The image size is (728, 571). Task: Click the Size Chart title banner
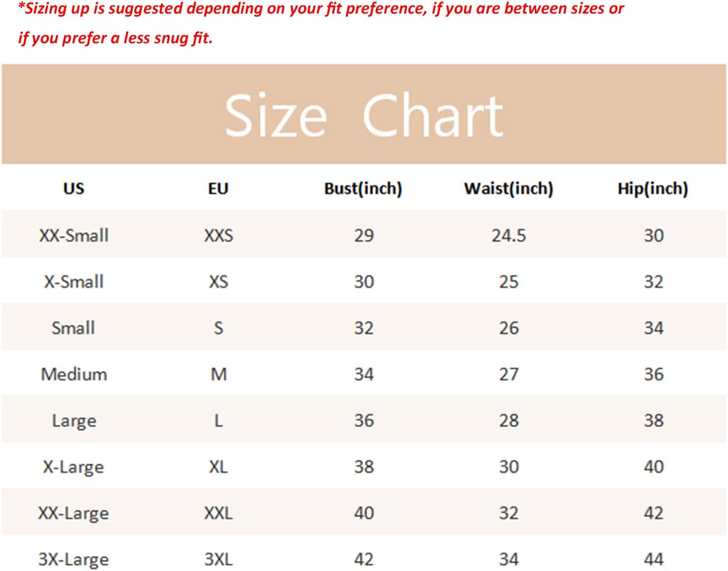pos(363,115)
